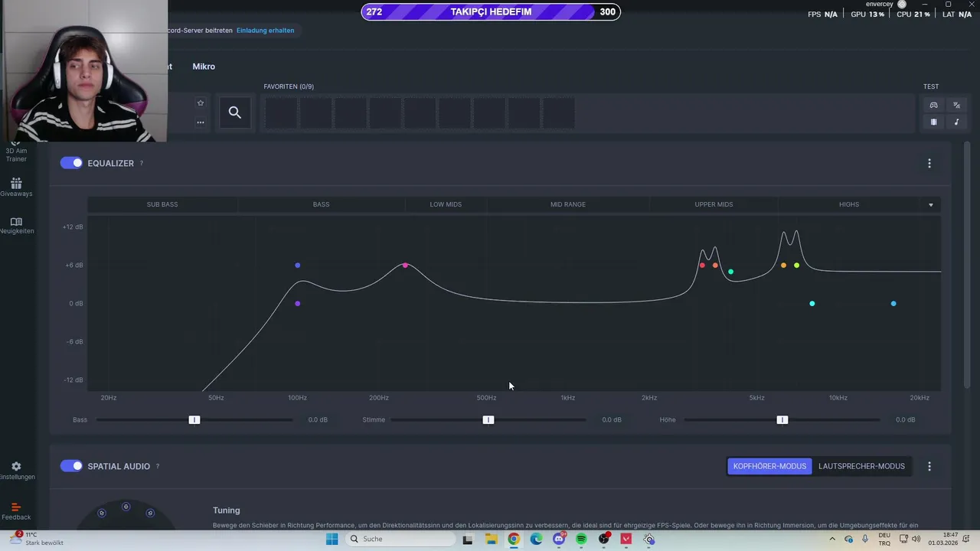The width and height of the screenshot is (980, 551).
Task: Click the Bass 0.0 dB value
Action: coord(318,420)
